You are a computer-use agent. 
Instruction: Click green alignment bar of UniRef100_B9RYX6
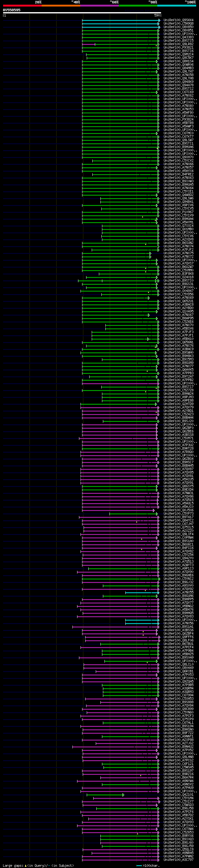point(130,836)
